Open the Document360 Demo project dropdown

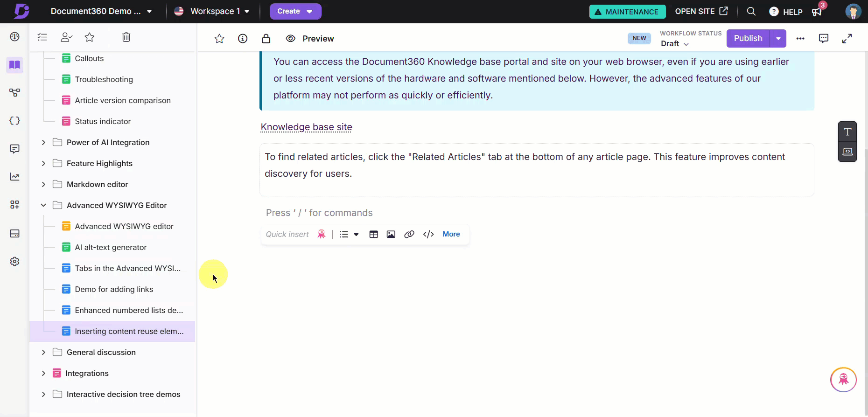[101, 11]
